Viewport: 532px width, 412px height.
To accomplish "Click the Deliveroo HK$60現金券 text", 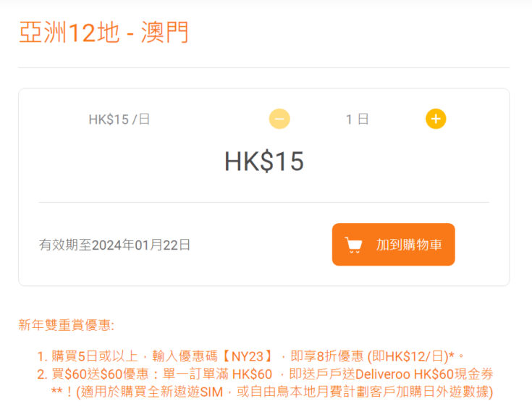I will [424, 374].
